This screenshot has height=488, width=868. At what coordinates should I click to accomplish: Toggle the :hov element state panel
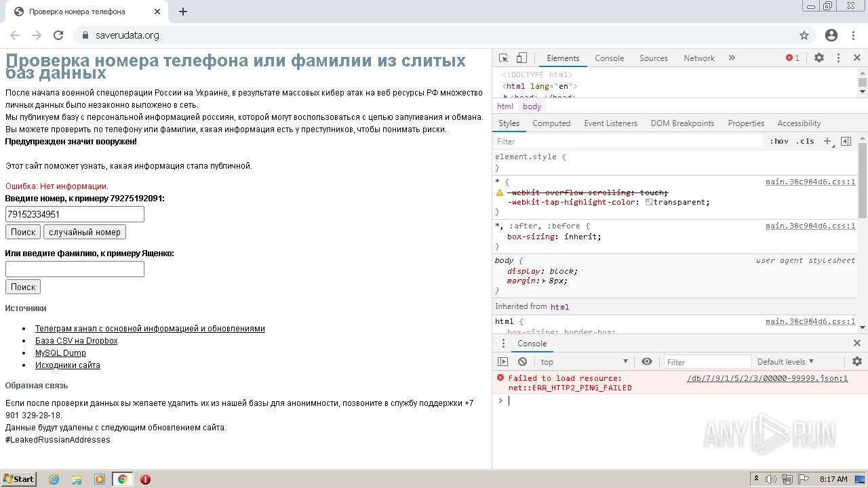click(x=779, y=141)
